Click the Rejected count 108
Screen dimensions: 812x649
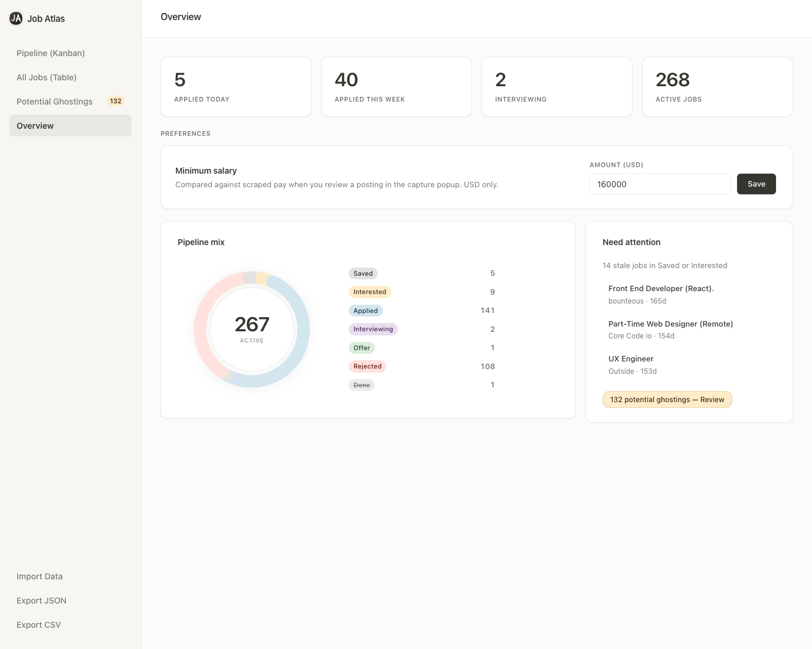[x=487, y=366]
